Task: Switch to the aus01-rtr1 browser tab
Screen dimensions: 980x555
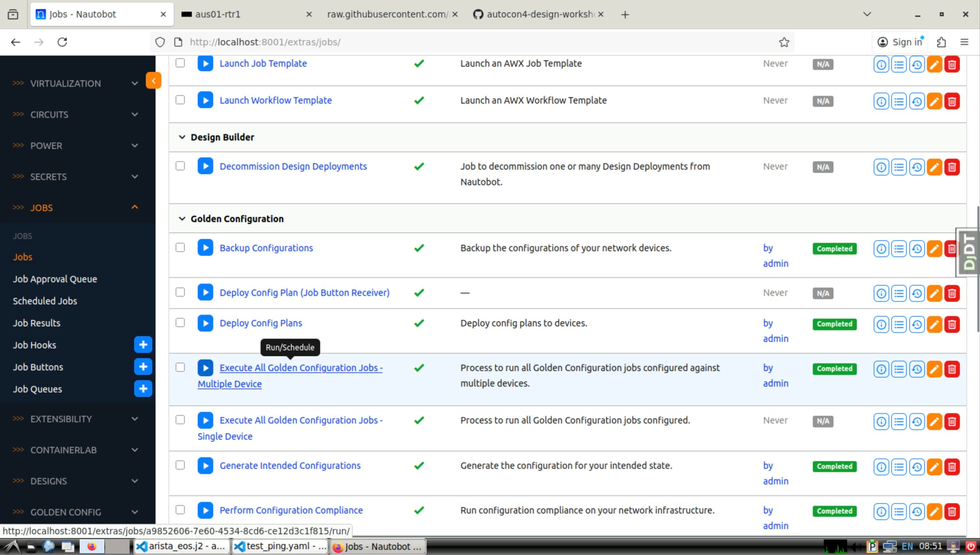Action: click(246, 15)
